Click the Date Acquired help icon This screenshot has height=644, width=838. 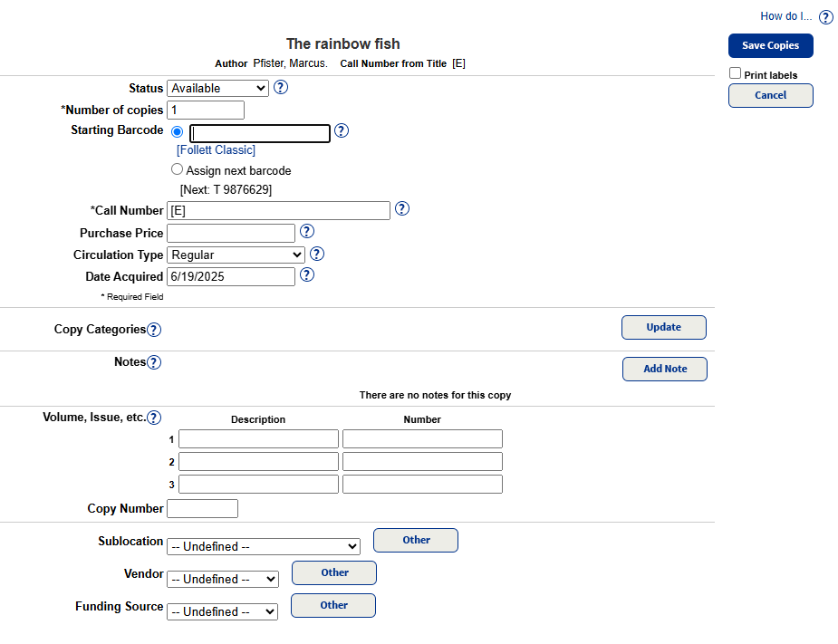pos(306,275)
